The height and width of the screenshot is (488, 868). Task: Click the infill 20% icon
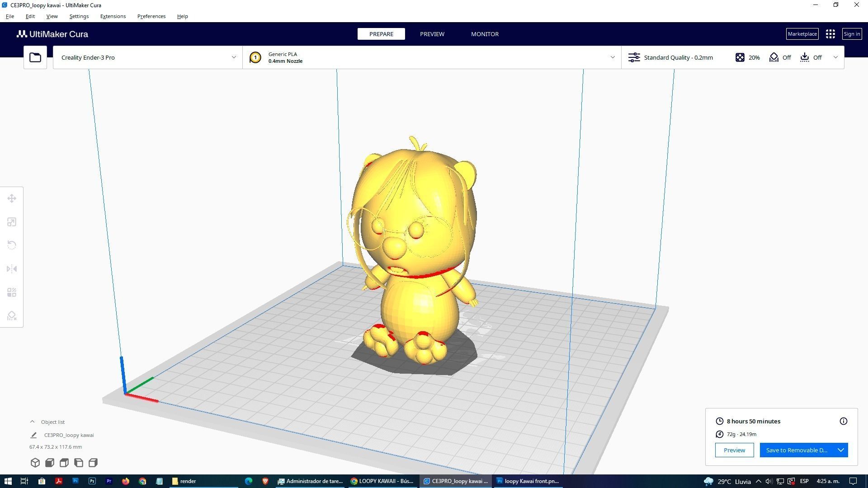(x=740, y=57)
